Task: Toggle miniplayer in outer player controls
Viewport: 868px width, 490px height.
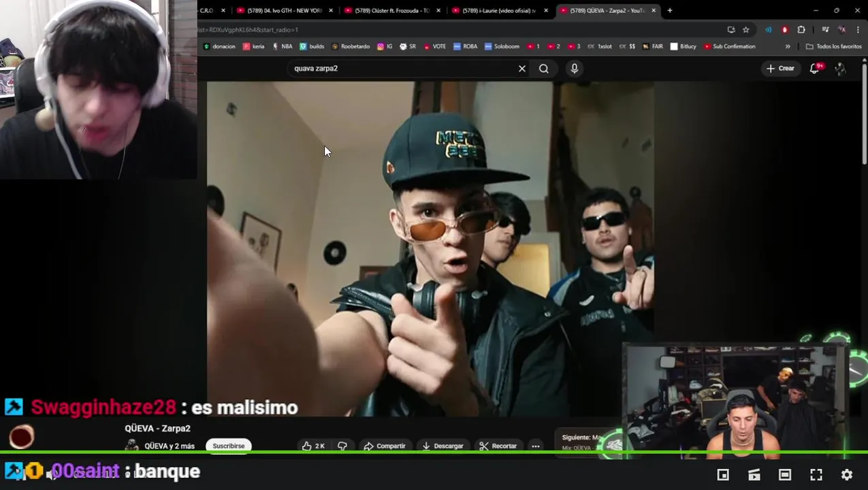Action: coord(723,475)
